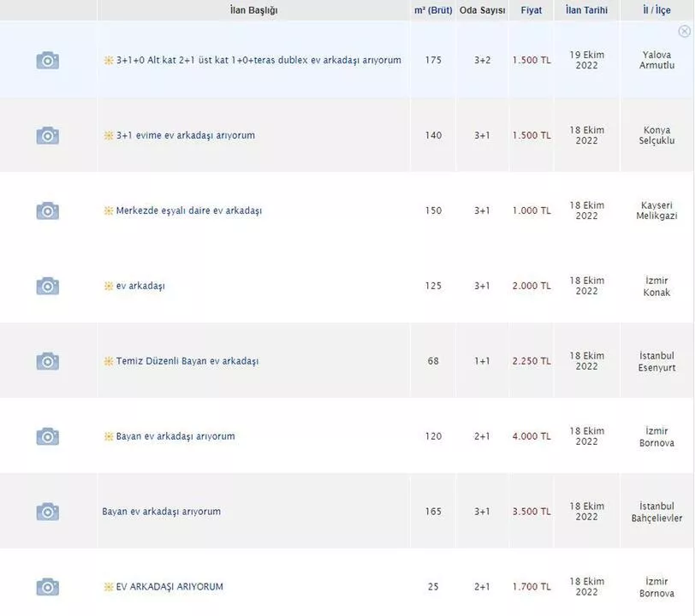Sort listings by m² (Brüt) column

click(433, 10)
